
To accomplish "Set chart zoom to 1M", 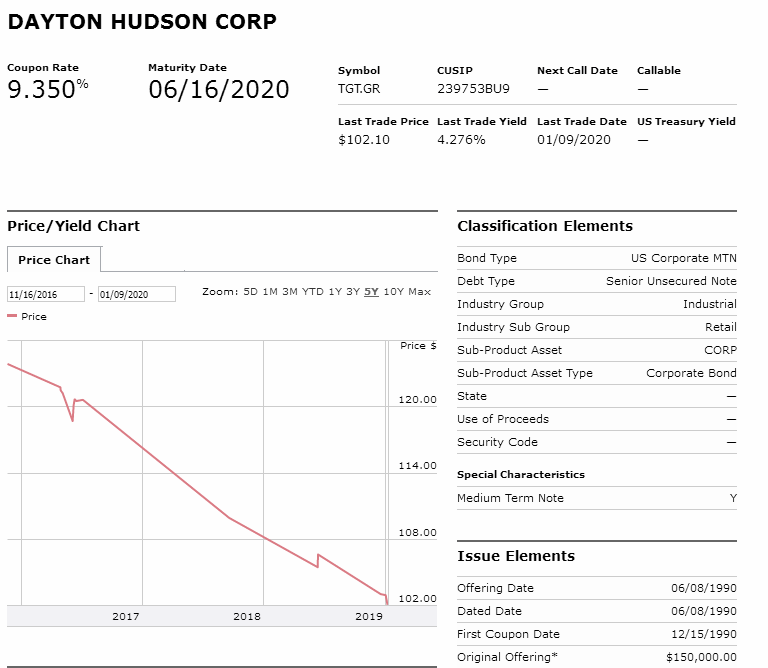I will coord(270,292).
